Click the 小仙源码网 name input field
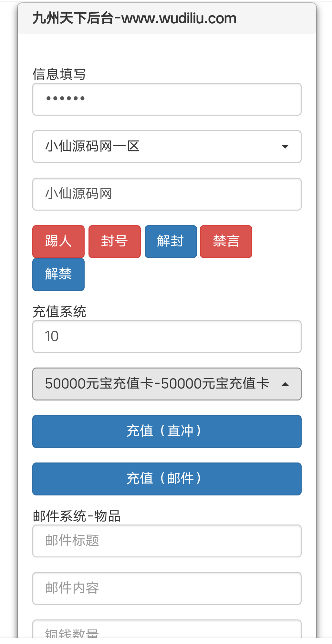 (167, 194)
